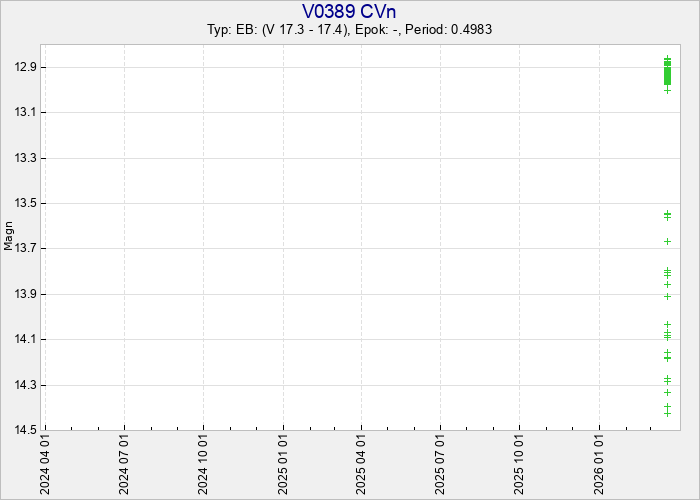
Task: Select the 2024 07 01 date label
Action: (x=125, y=464)
